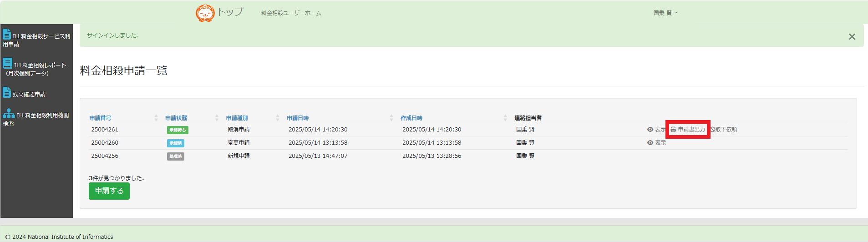Select application number 25004260

105,143
